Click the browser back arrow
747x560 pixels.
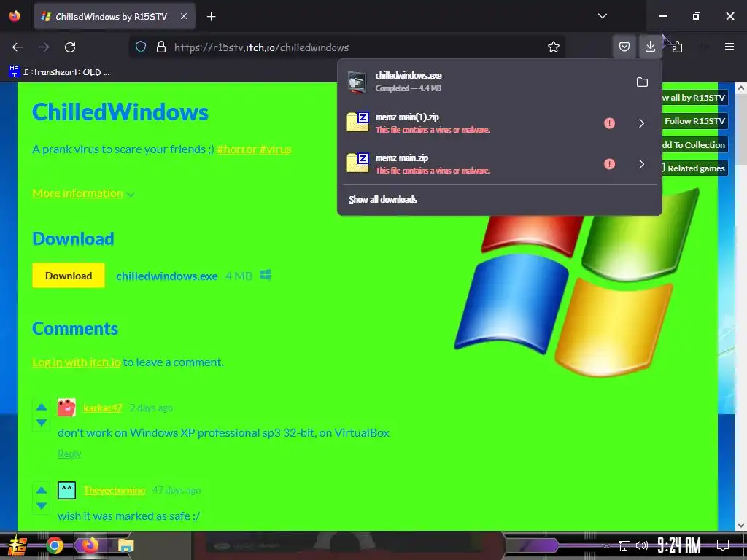pos(18,47)
